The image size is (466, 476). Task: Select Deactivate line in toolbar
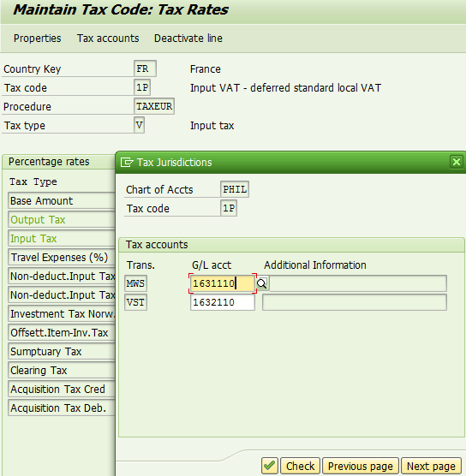click(188, 39)
